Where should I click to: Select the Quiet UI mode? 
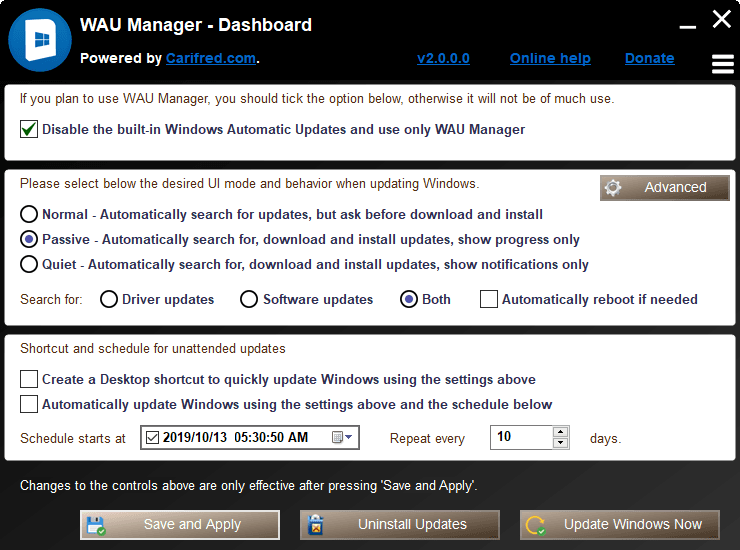click(x=29, y=264)
